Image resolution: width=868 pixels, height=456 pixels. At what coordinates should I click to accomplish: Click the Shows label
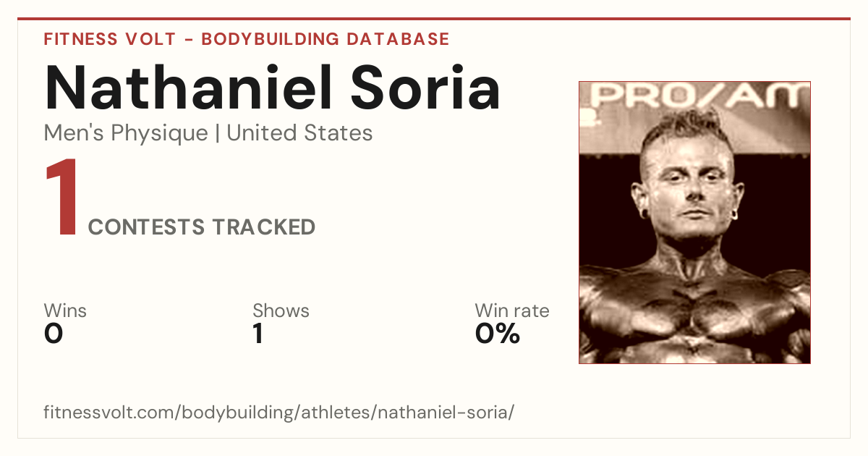click(281, 311)
